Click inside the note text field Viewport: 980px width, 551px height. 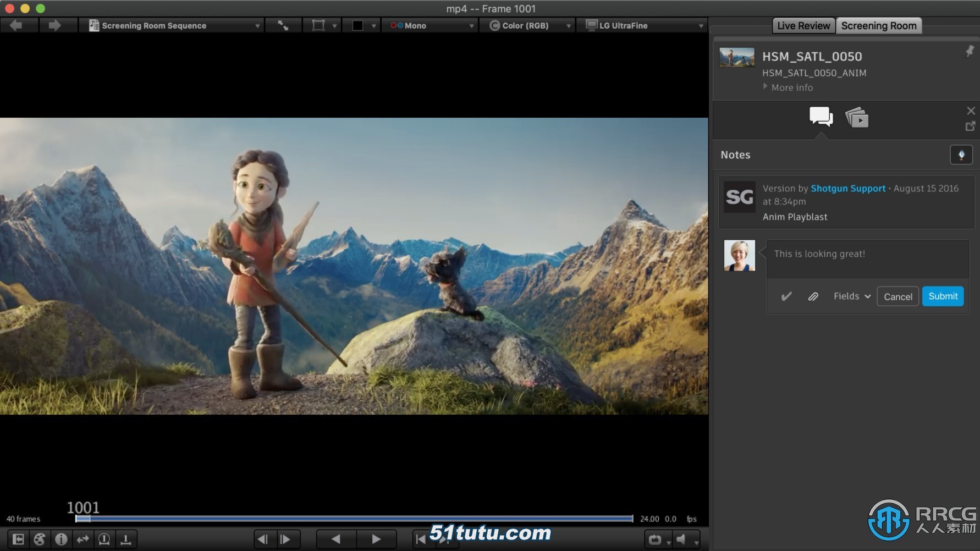click(x=867, y=259)
